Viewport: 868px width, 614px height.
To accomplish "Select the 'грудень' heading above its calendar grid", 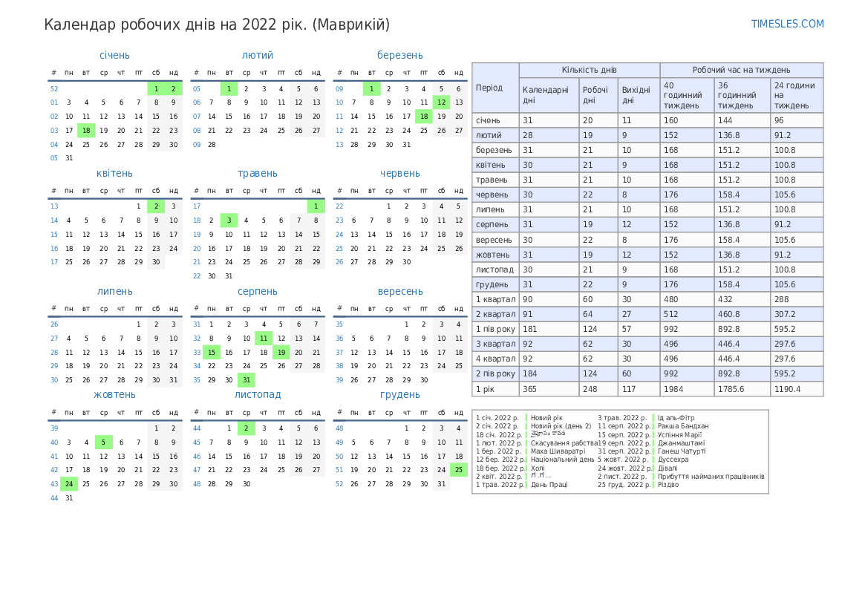I will (400, 395).
